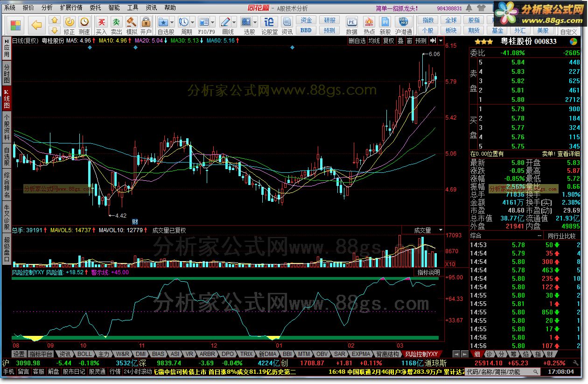Expand the 选股 dropdown arrow
The width and height of the screenshot is (588, 384).
coord(255,22)
